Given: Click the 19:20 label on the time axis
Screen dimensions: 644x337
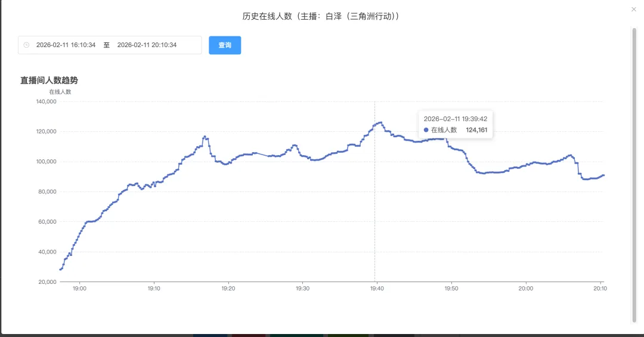Looking at the screenshot, I should [228, 289].
